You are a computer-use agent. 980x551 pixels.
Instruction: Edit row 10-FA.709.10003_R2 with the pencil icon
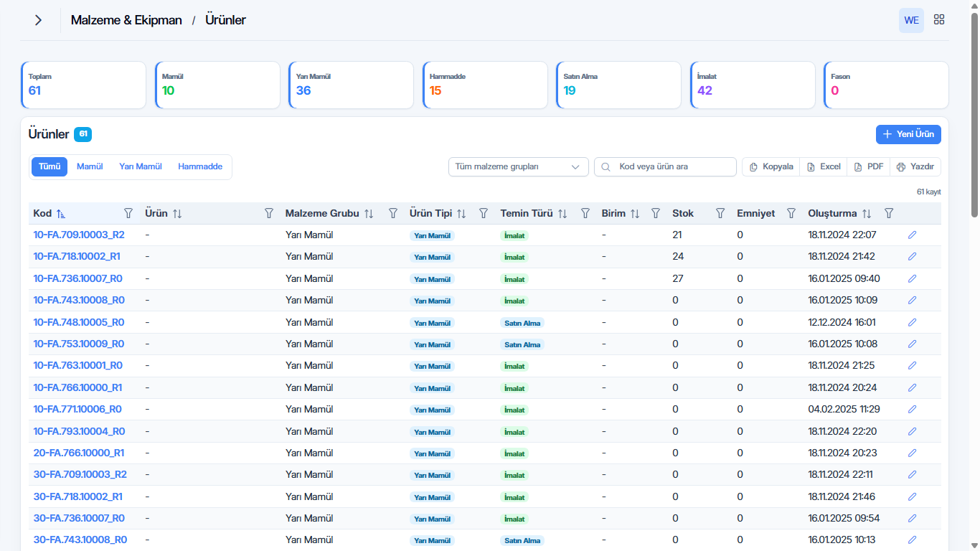913,235
